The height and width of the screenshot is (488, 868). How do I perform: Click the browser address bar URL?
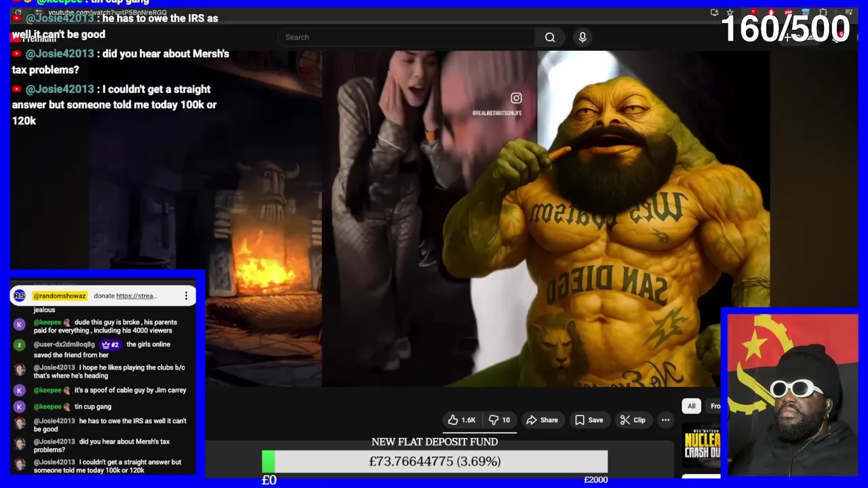point(107,13)
